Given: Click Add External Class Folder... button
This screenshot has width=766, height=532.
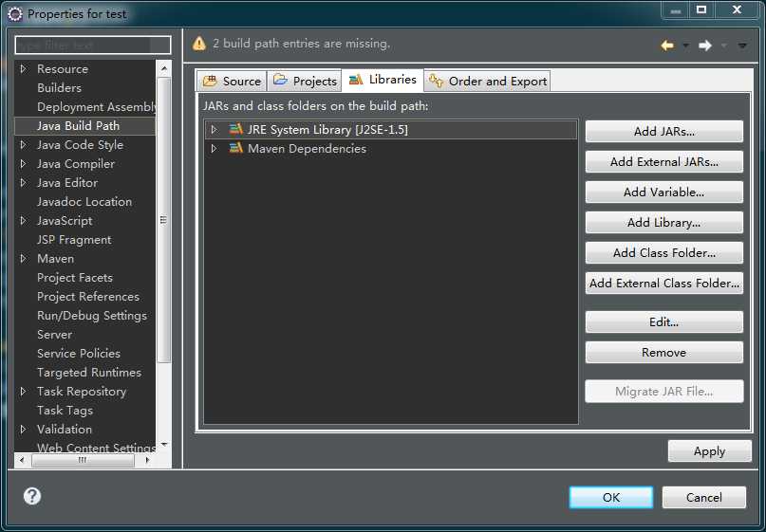Looking at the screenshot, I should pyautogui.click(x=663, y=283).
